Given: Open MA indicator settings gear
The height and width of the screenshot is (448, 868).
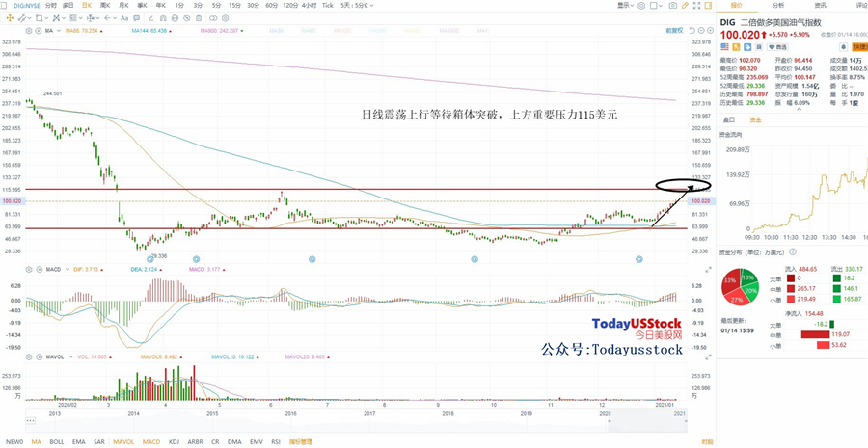Looking at the screenshot, I should (x=29, y=31).
